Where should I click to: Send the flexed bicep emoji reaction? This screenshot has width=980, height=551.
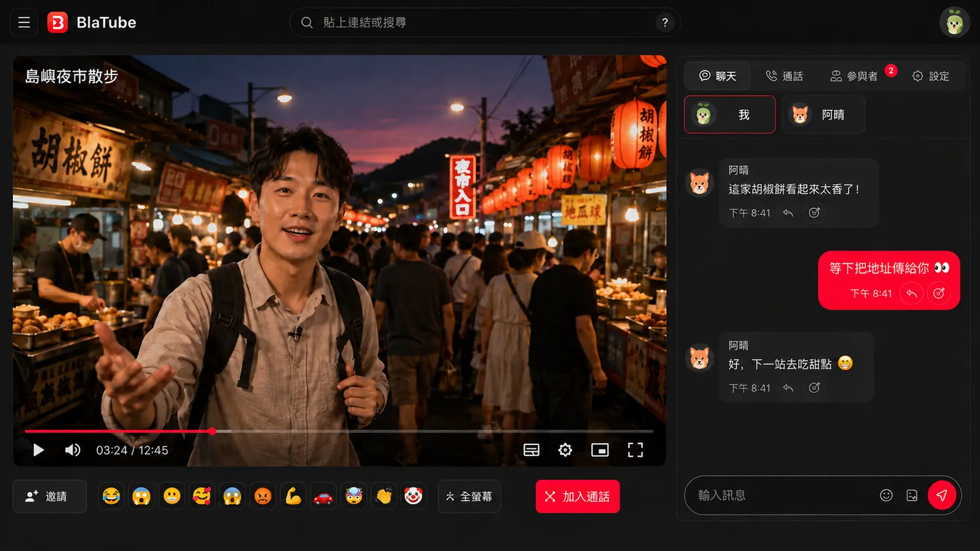(293, 496)
